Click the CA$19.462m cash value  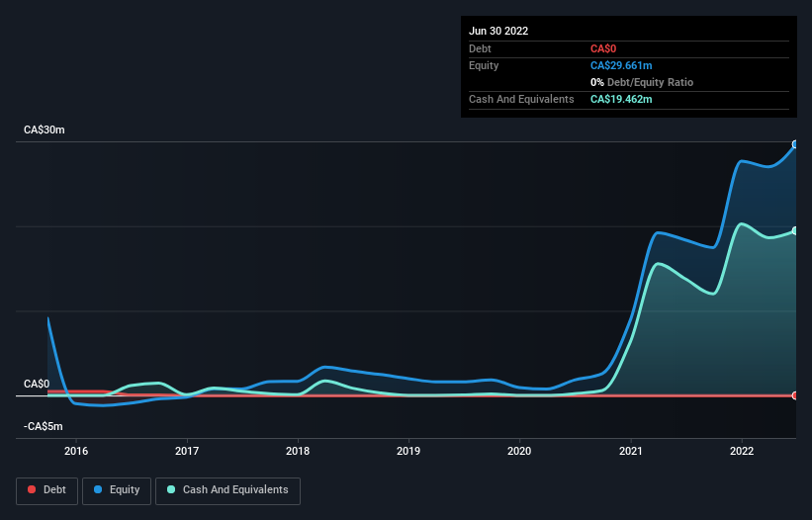(x=621, y=99)
